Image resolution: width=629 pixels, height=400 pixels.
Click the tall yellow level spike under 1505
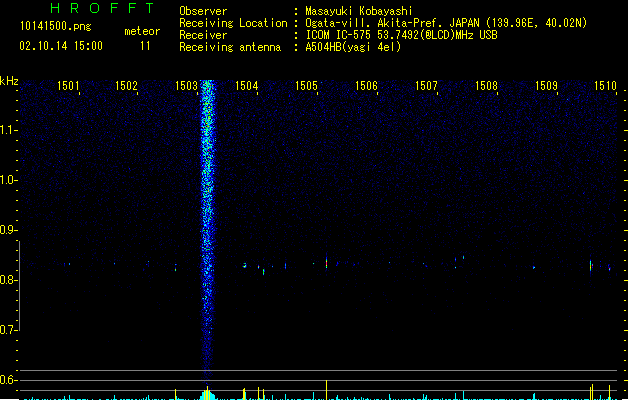click(x=327, y=390)
